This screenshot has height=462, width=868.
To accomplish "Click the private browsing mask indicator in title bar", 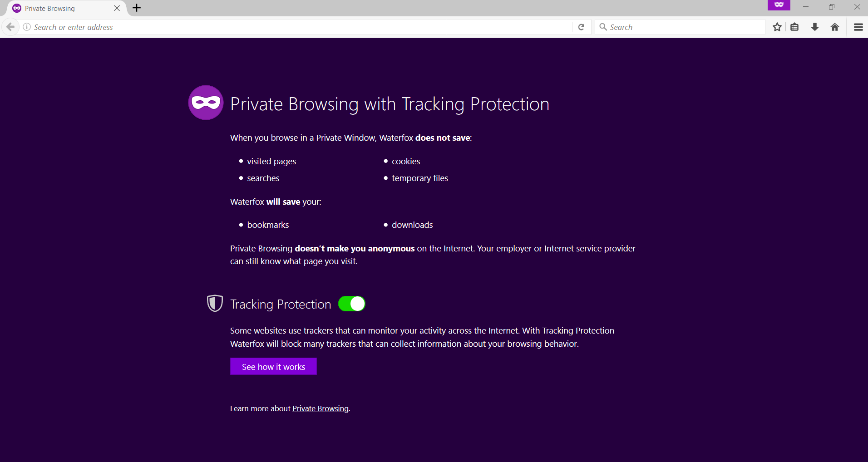I will tap(779, 5).
